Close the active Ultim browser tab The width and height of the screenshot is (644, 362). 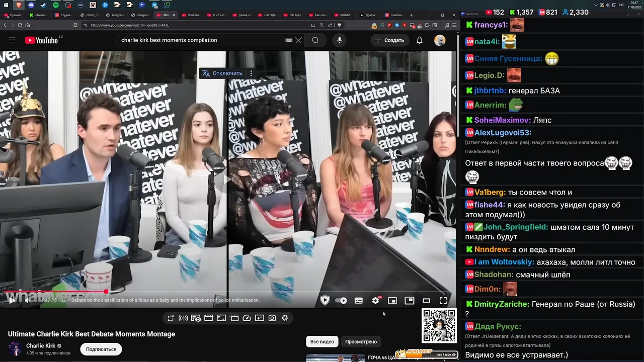[x=174, y=15]
